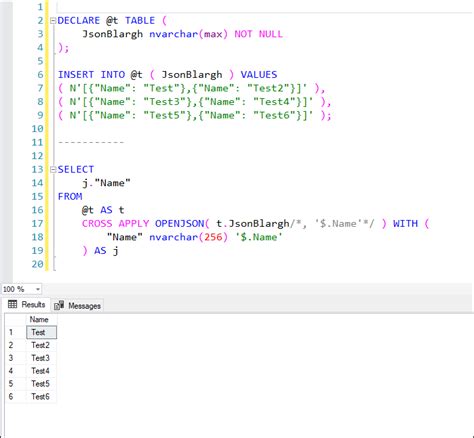Click the 256 length value on line 18

coord(213,237)
